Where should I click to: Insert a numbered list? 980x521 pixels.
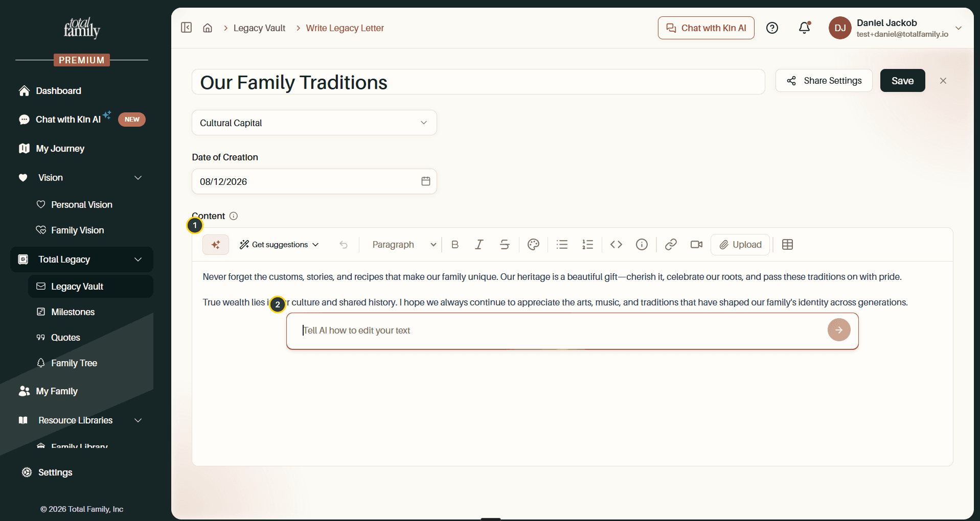tap(588, 245)
